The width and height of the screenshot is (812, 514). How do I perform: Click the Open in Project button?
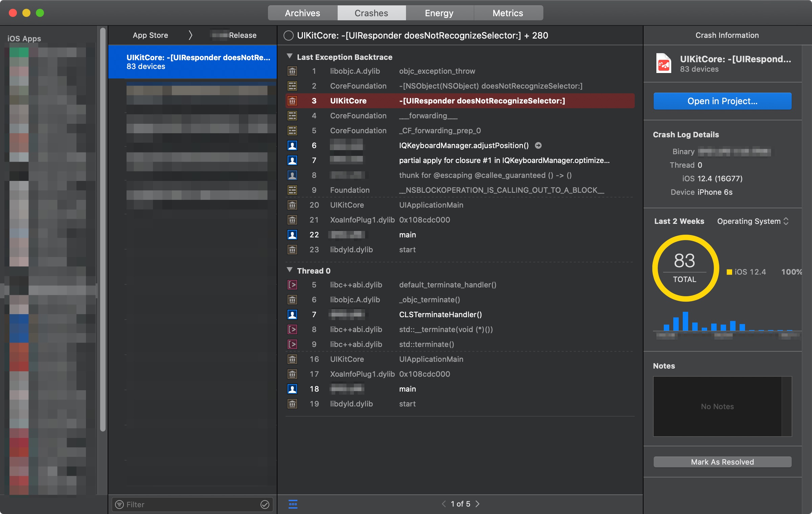click(722, 101)
